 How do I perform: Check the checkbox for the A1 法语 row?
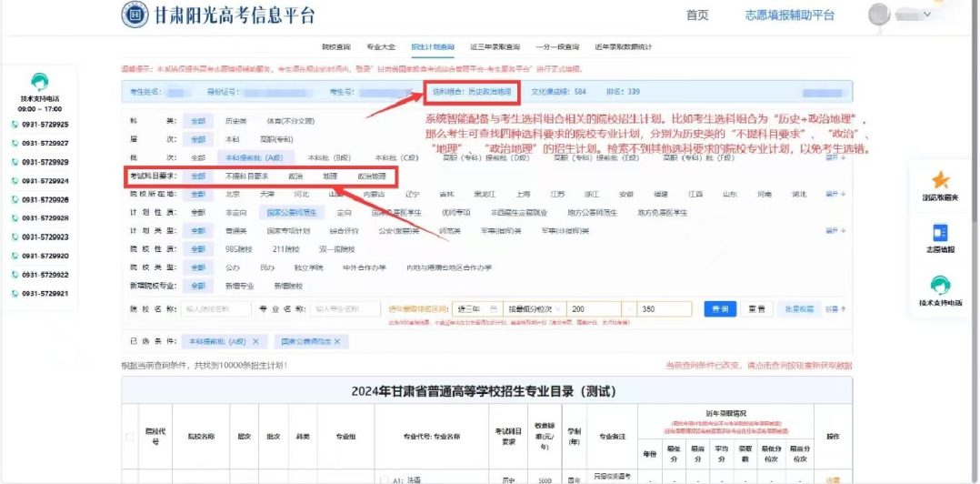[x=385, y=479]
